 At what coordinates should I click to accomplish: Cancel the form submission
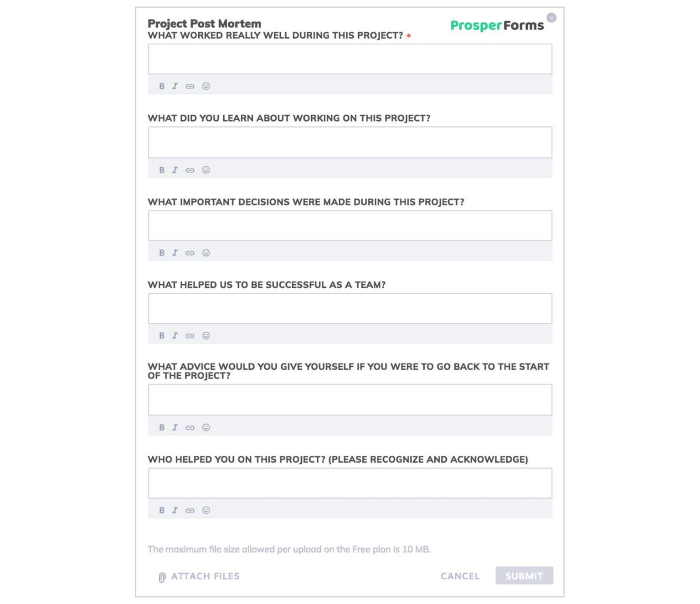tap(460, 576)
